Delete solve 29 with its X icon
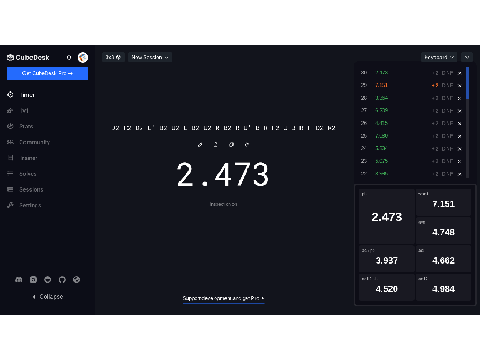Image resolution: width=480 pixels, height=360 pixels. click(460, 85)
